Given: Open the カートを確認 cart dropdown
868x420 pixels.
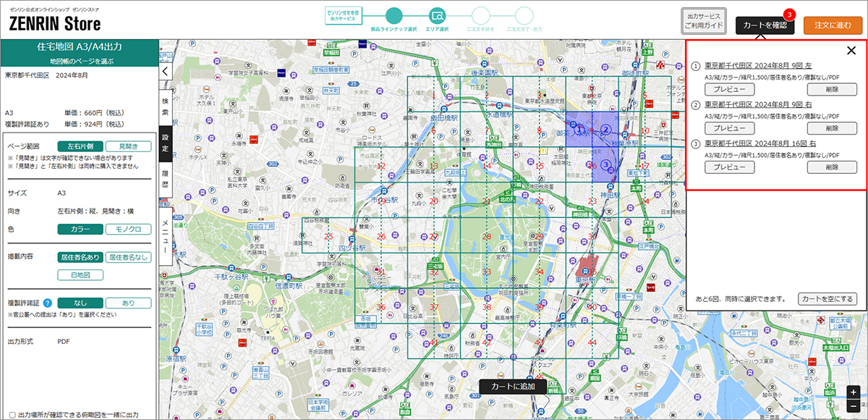Looking at the screenshot, I should [764, 25].
